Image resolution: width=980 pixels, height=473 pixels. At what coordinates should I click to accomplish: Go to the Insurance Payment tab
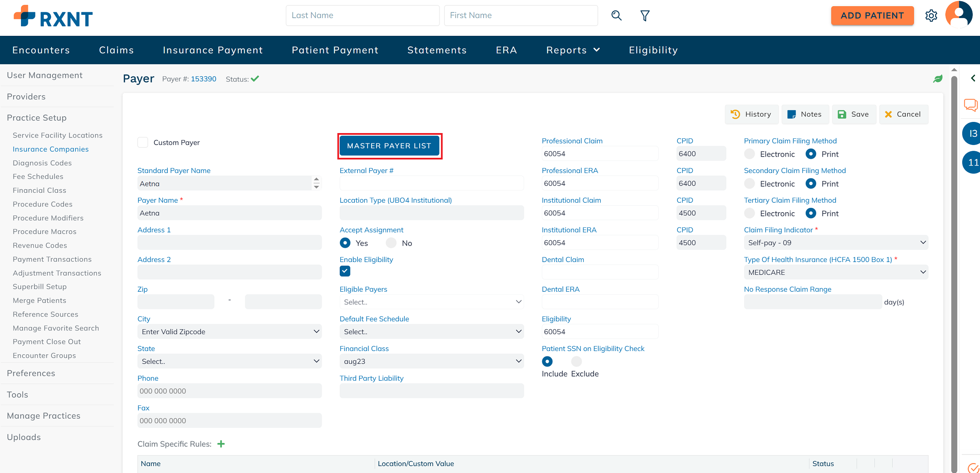click(213, 50)
